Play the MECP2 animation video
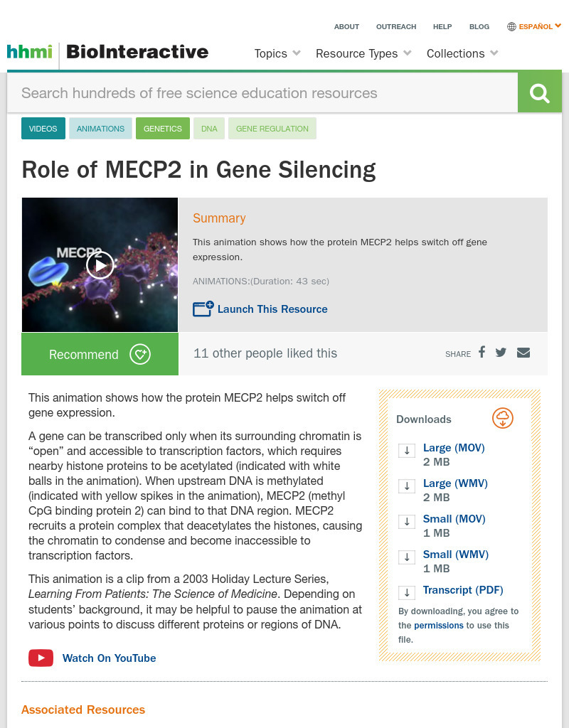Screen dimensions: 569x728 pyautogui.click(x=100, y=265)
